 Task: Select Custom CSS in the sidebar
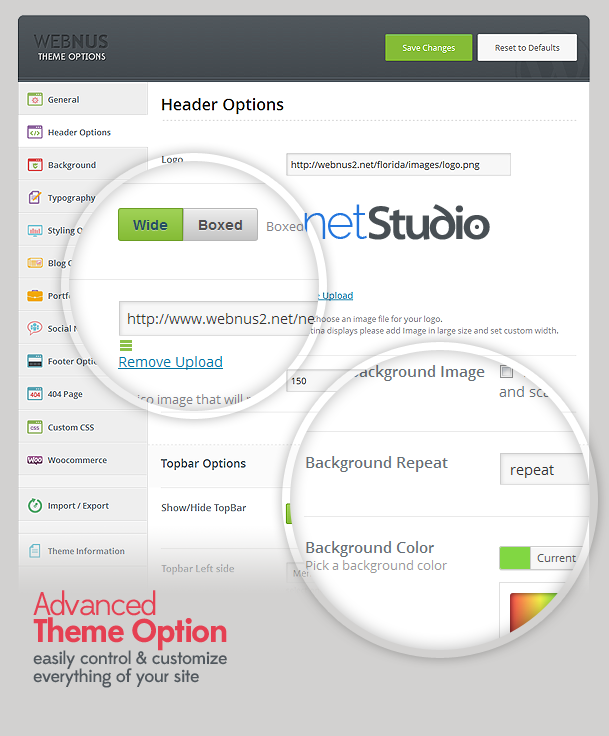pyautogui.click(x=83, y=427)
